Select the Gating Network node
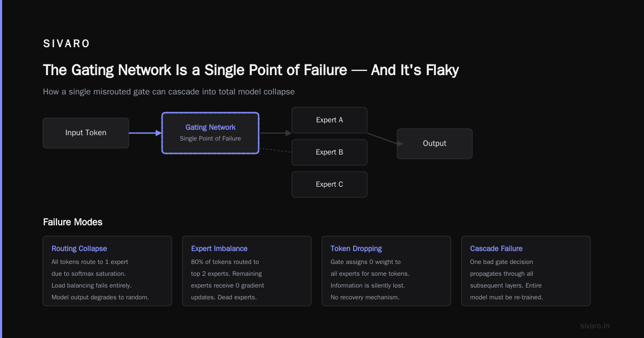The height and width of the screenshot is (338, 644). pyautogui.click(x=210, y=133)
